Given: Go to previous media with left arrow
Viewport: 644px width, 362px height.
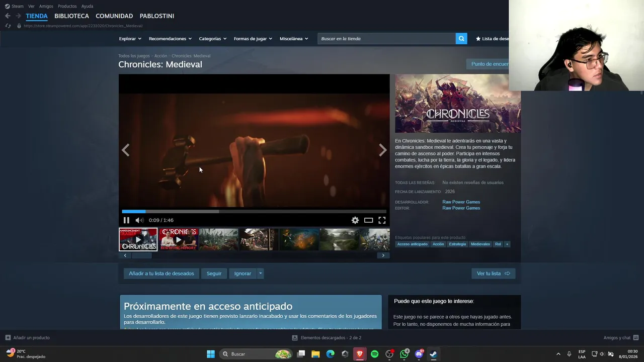Looking at the screenshot, I should coord(125,150).
